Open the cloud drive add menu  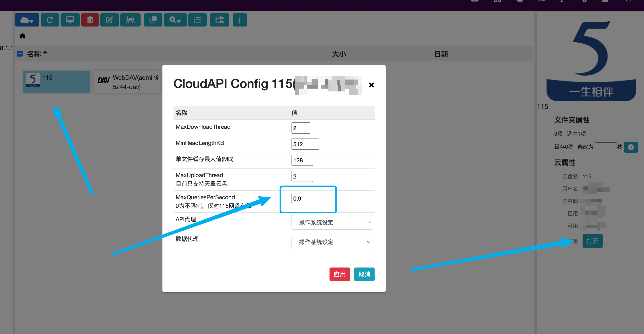click(x=27, y=20)
